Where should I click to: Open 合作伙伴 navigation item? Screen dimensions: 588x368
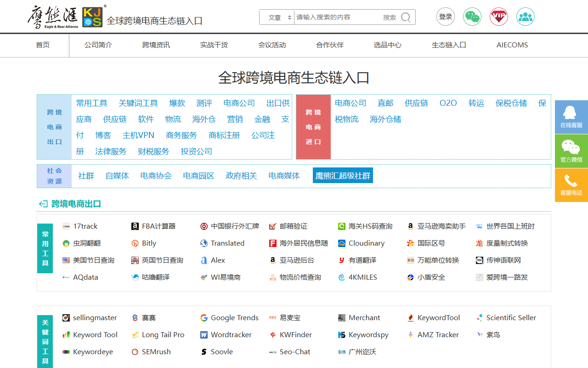[330, 45]
